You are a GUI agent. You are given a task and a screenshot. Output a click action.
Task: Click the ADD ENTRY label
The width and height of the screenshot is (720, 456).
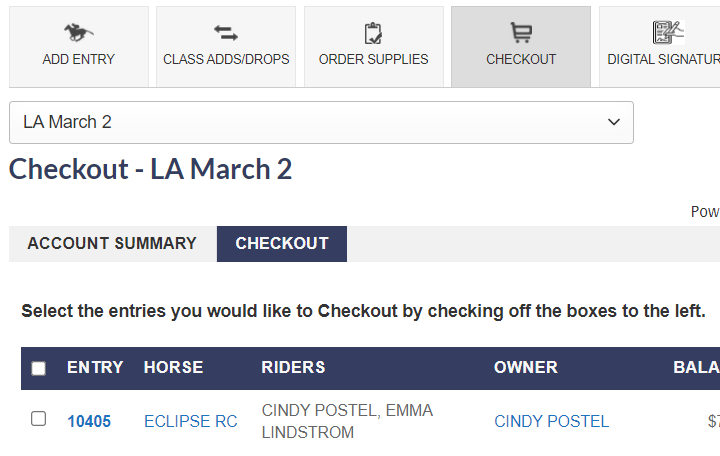click(x=79, y=59)
